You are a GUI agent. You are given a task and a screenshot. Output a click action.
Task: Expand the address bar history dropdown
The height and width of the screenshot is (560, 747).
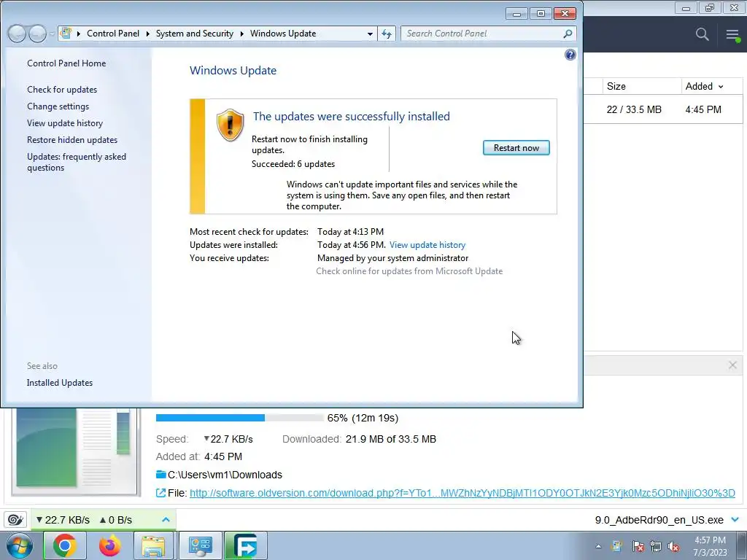point(370,34)
